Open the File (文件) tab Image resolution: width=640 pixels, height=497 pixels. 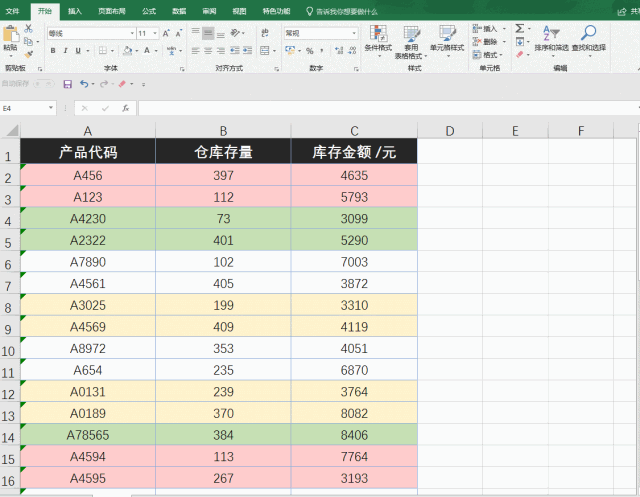[13, 11]
